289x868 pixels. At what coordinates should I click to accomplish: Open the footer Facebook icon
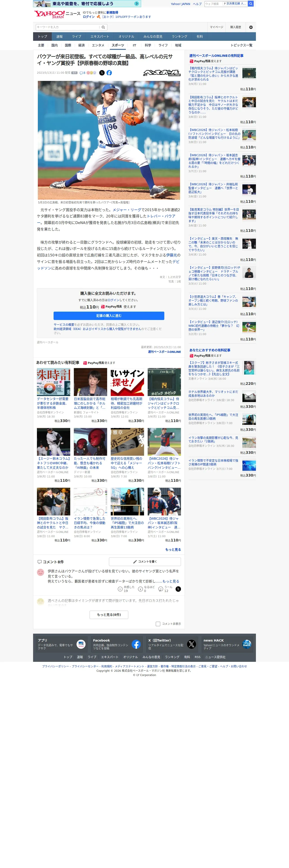pyautogui.click(x=136, y=644)
